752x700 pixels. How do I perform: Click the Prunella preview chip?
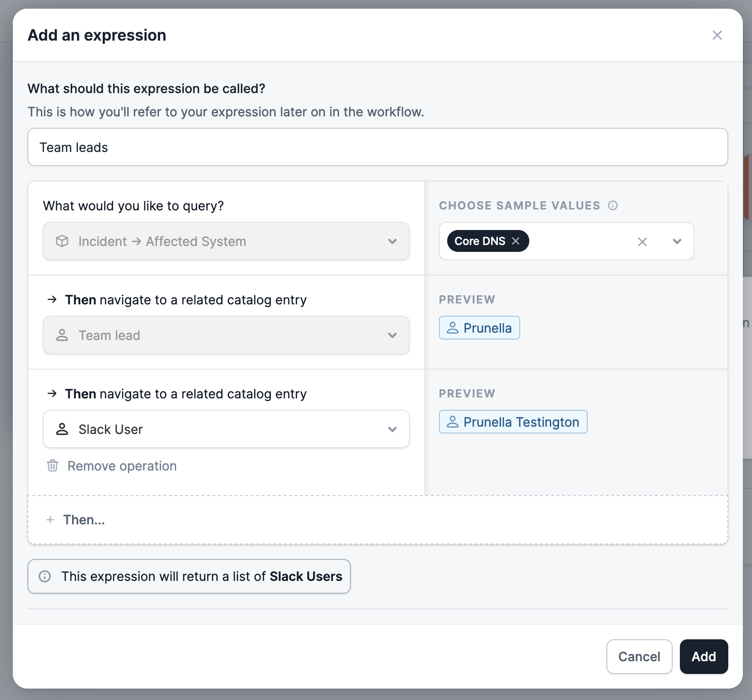[x=479, y=328]
